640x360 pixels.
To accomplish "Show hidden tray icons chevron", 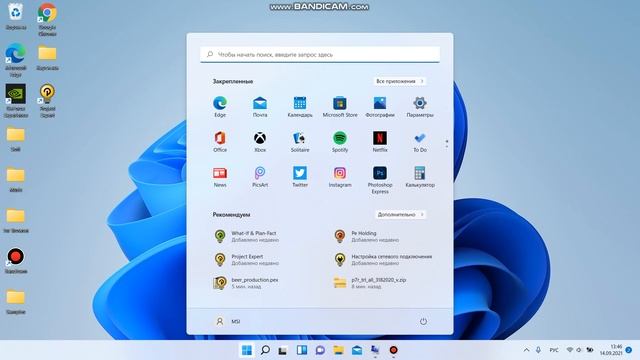I will [527, 350].
